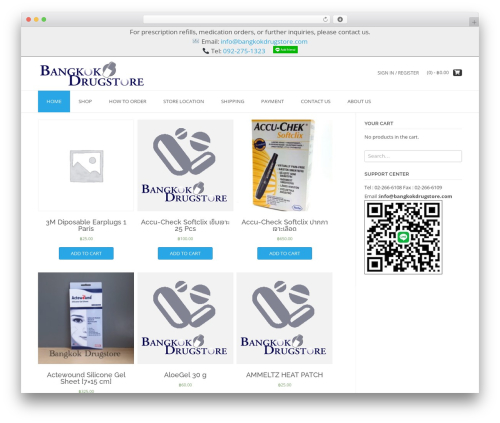Click the phone icon beside Tel
This screenshot has height=423, width=500.
pyautogui.click(x=206, y=51)
